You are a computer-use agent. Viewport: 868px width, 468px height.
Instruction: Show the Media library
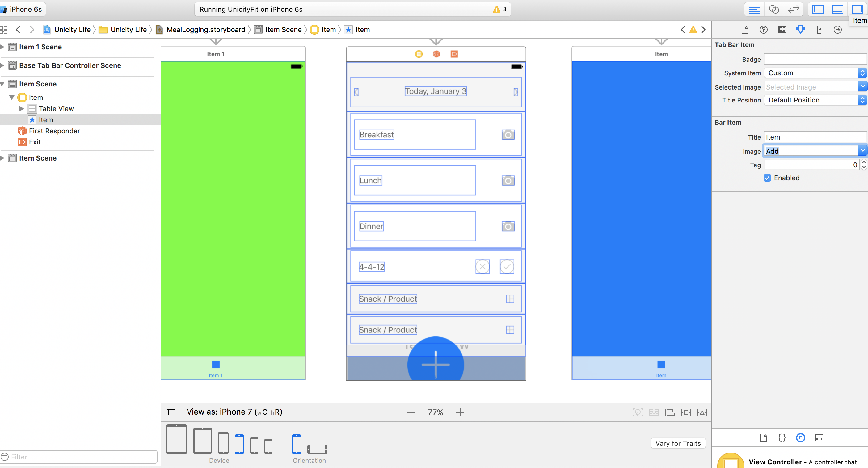tap(819, 438)
